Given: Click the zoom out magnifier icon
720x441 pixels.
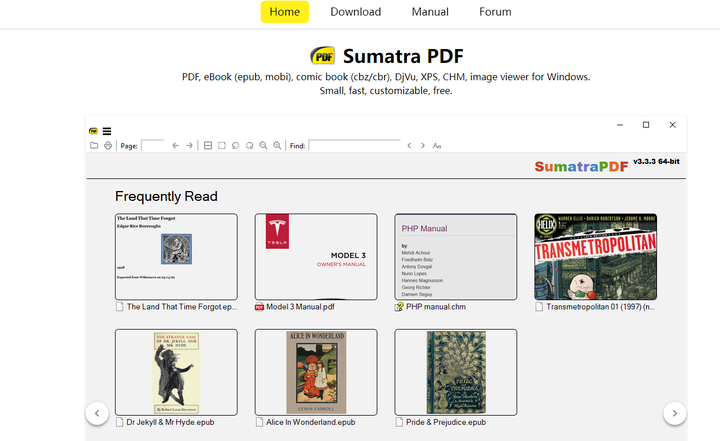Looking at the screenshot, I should point(263,146).
